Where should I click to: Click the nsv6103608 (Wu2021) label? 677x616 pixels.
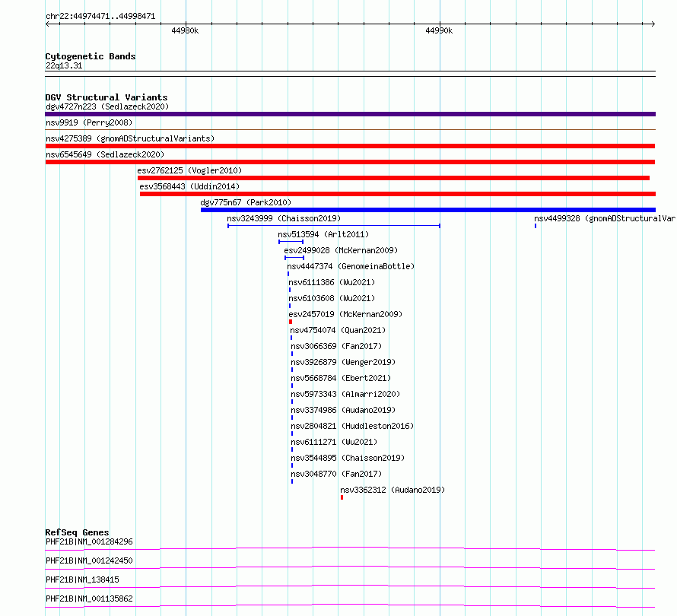pyautogui.click(x=332, y=298)
